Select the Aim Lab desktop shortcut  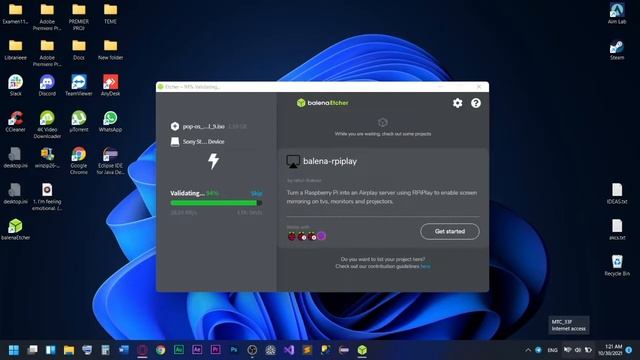617,13
